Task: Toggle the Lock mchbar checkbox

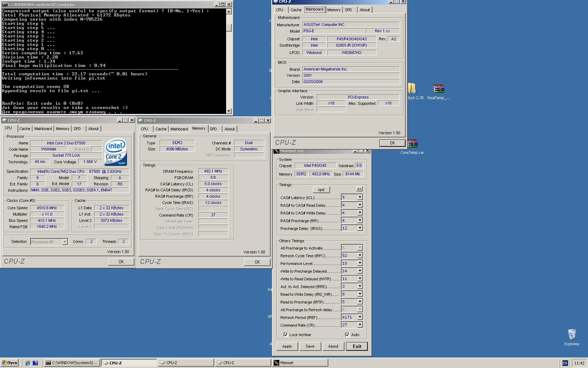Action: click(286, 335)
